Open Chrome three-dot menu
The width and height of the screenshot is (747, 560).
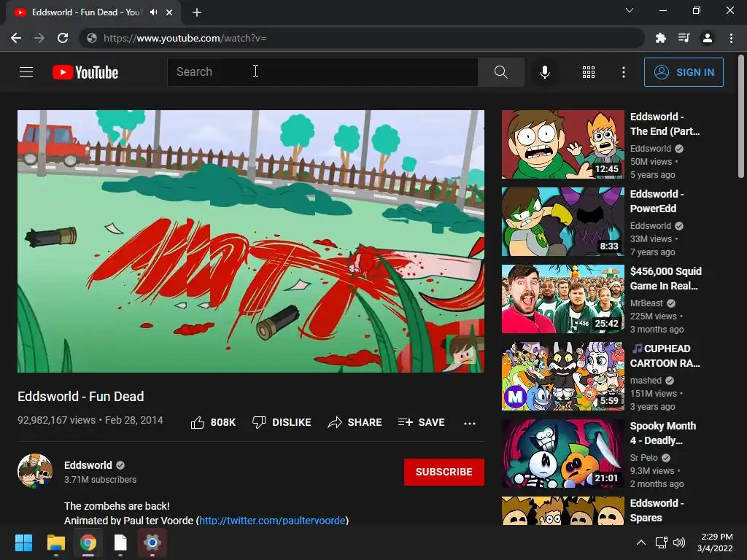(731, 38)
